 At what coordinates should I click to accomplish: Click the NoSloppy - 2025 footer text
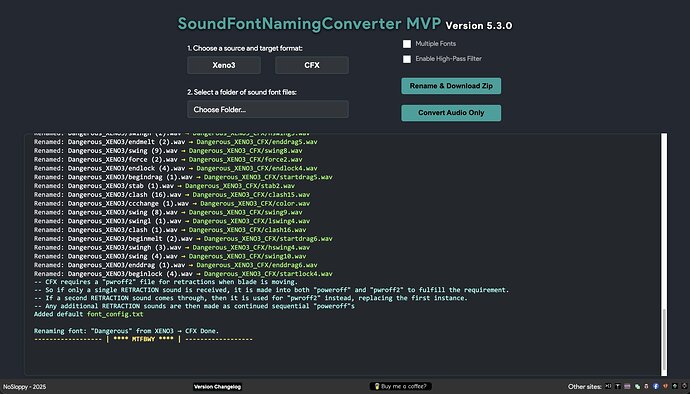point(24,387)
